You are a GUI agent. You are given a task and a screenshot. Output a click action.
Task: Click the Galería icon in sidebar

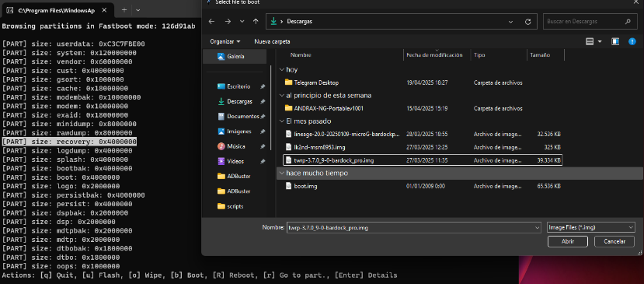click(221, 56)
